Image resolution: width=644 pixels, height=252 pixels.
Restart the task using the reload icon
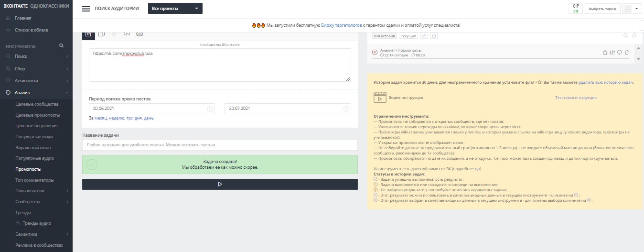click(x=620, y=53)
